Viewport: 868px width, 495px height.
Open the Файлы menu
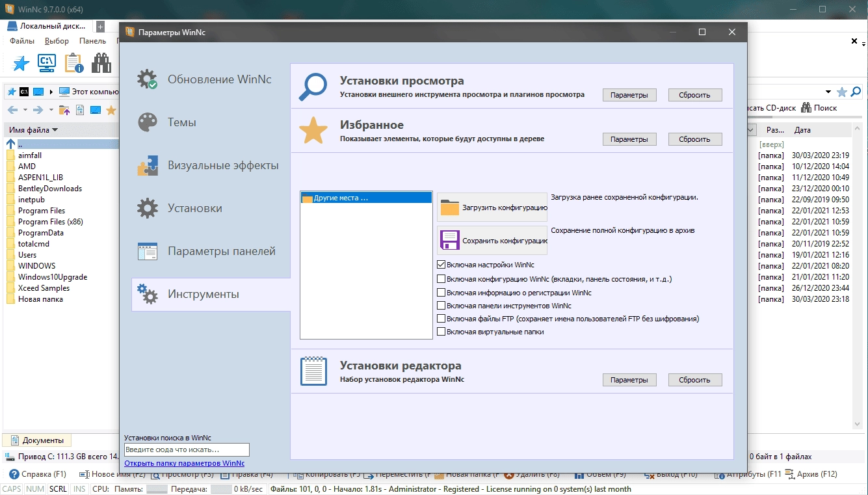pyautogui.click(x=22, y=41)
